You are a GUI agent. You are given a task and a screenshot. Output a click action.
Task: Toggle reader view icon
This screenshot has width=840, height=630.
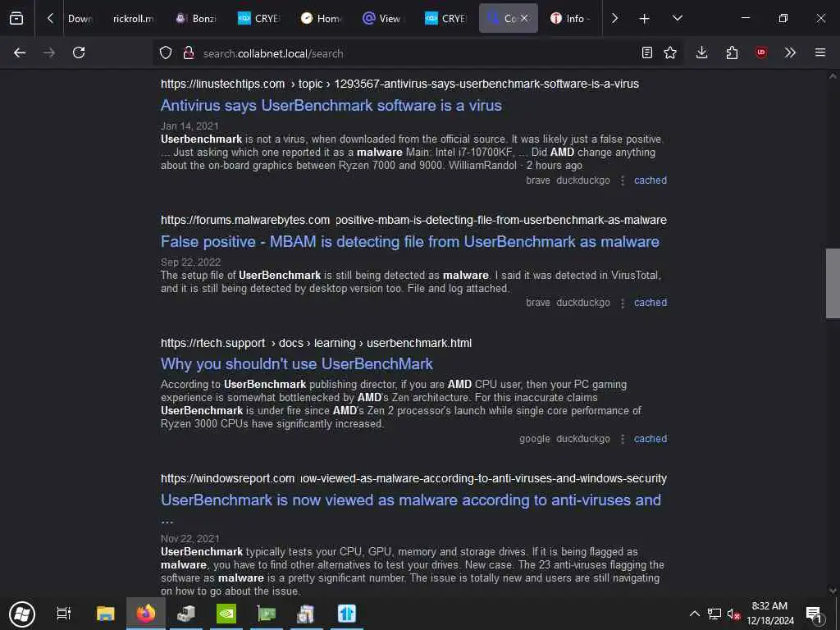click(647, 52)
